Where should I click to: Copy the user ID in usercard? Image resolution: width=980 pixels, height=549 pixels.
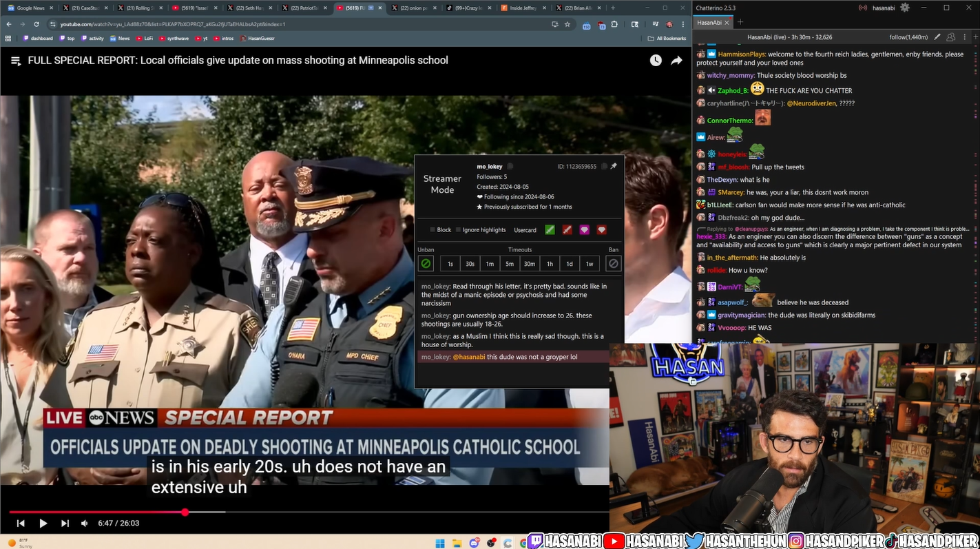[x=604, y=167]
